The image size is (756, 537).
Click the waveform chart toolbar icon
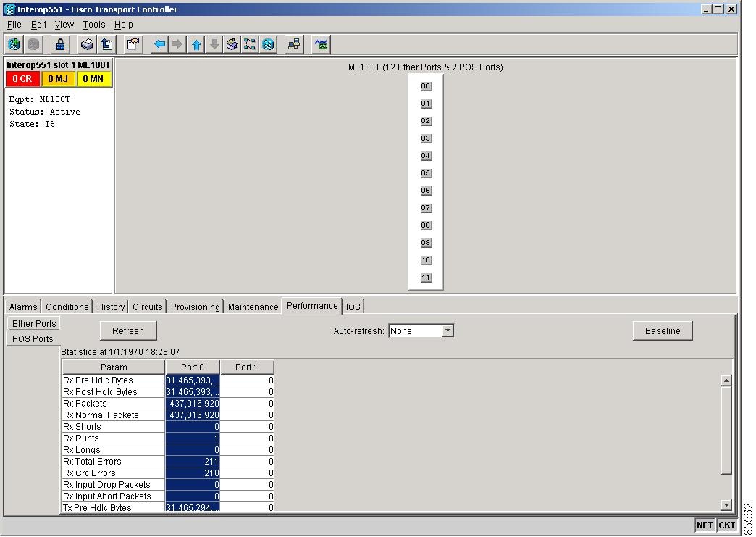click(x=321, y=44)
